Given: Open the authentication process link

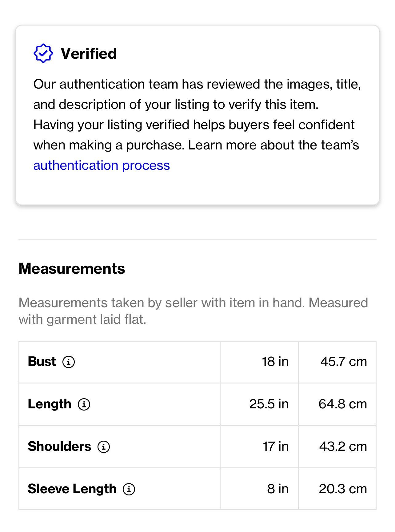Looking at the screenshot, I should tap(102, 165).
